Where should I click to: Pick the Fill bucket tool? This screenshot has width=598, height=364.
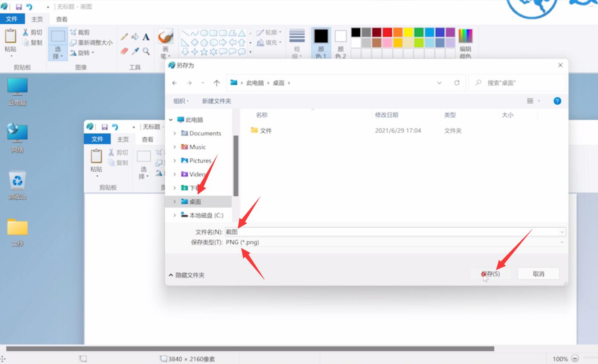point(135,37)
